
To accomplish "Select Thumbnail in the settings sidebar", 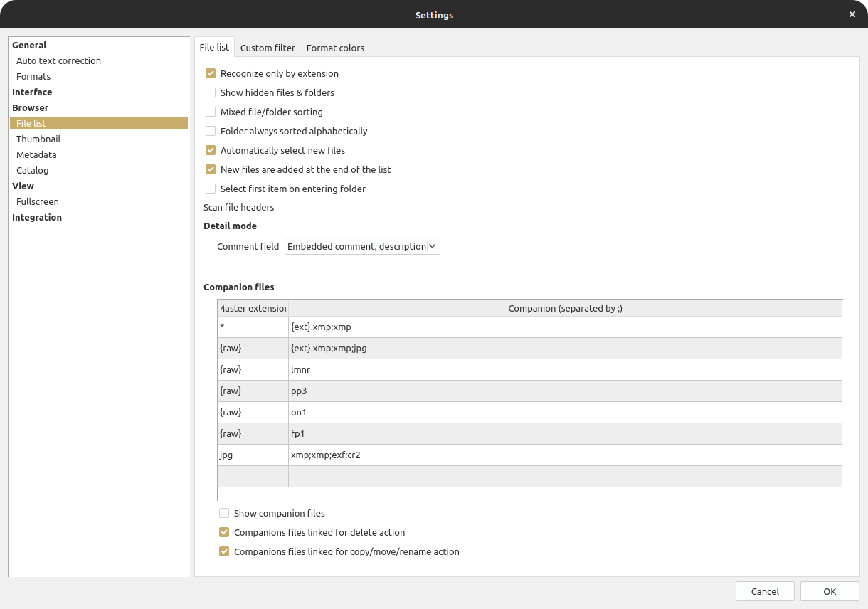I will 38,139.
